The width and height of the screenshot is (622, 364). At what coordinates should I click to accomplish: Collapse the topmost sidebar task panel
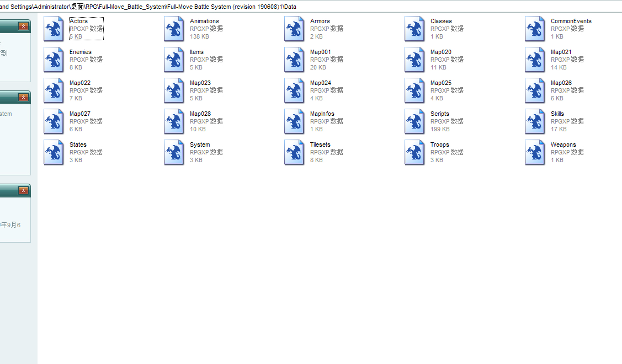click(x=23, y=26)
